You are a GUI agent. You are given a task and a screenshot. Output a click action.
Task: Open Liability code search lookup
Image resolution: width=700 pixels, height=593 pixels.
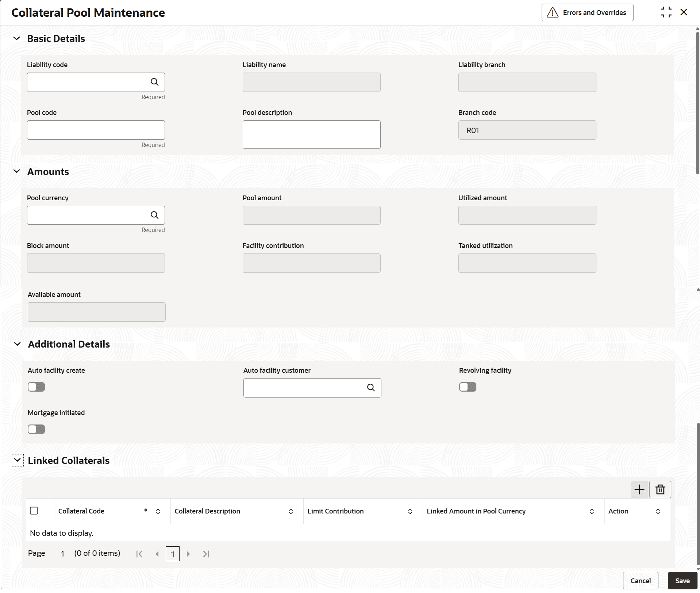point(154,82)
